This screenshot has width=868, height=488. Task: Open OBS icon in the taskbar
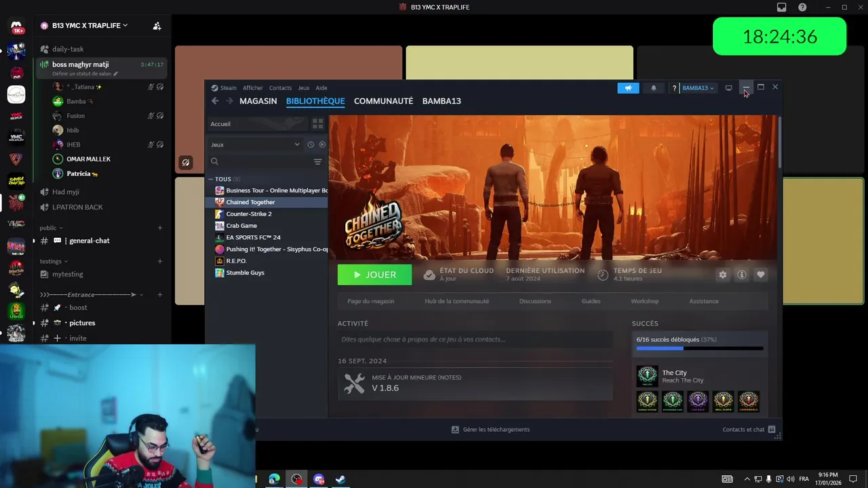pyautogui.click(x=296, y=479)
